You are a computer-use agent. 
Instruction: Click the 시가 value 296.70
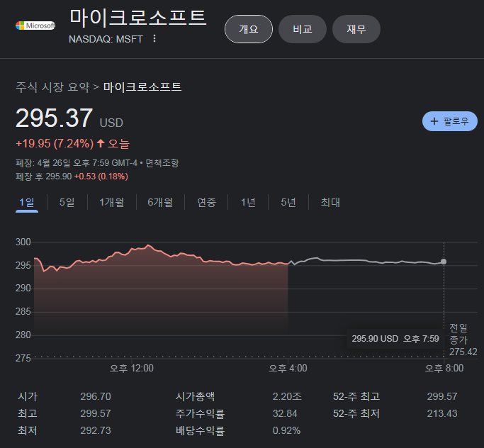pyautogui.click(x=96, y=396)
